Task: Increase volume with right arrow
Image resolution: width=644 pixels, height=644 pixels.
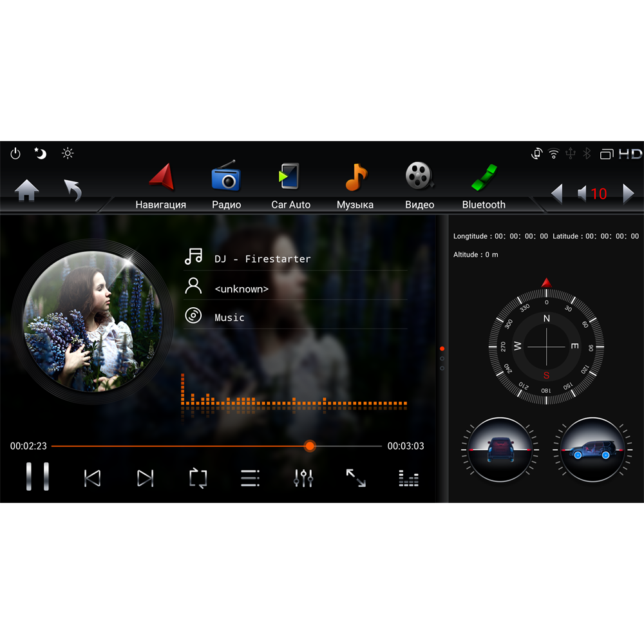Action: click(x=628, y=193)
